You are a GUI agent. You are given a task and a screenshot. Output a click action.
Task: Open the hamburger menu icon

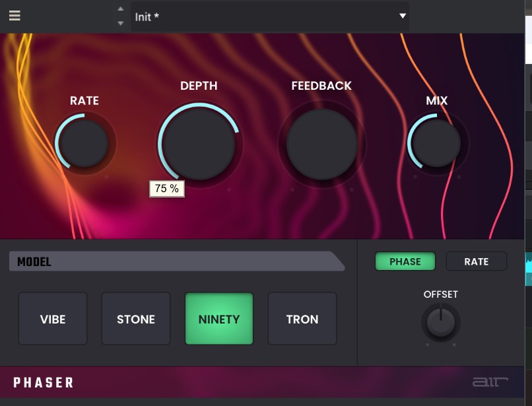(x=15, y=16)
